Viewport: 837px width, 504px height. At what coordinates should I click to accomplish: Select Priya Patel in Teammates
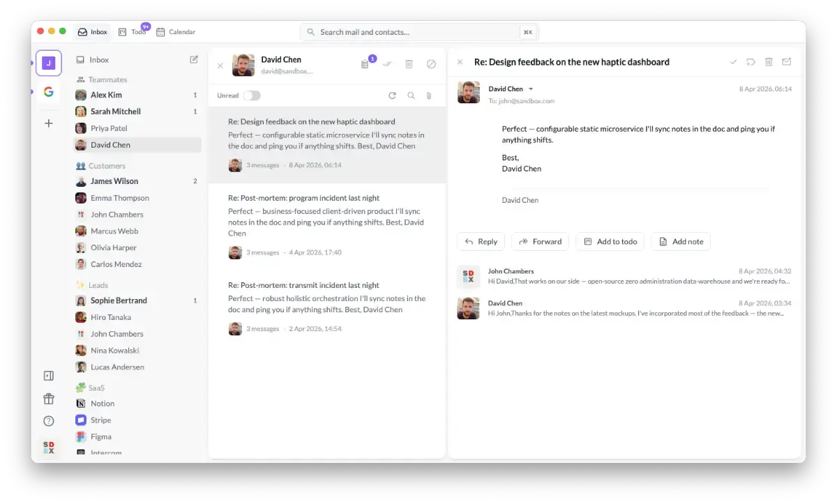[137, 128]
